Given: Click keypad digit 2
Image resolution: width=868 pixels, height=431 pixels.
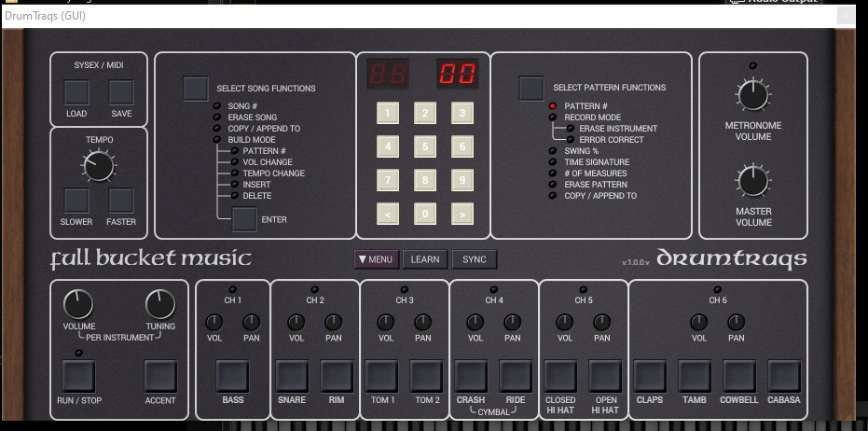Looking at the screenshot, I should (425, 113).
